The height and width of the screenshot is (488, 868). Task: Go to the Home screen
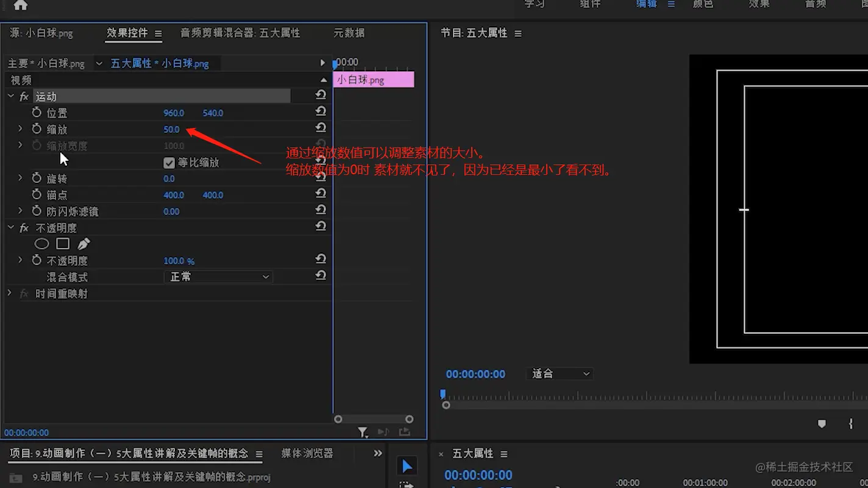[x=20, y=5]
